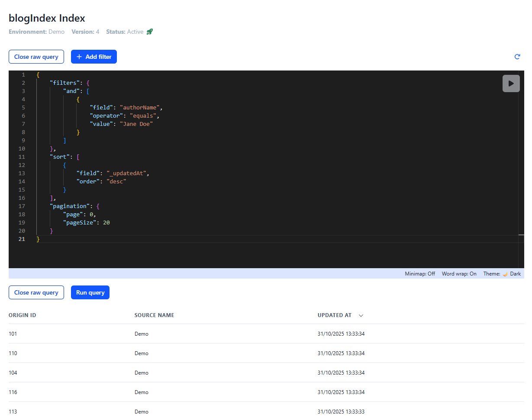Collapse the filters object on line 2

pyautogui.click(x=30, y=83)
